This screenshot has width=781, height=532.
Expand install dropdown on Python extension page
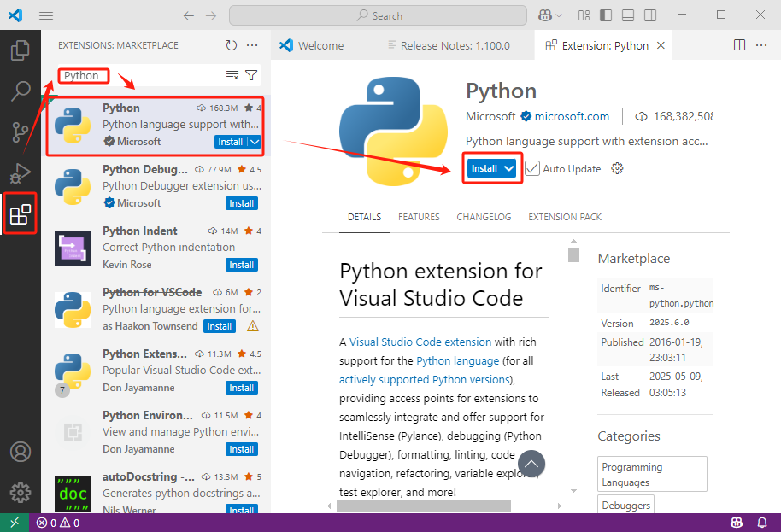click(x=509, y=169)
